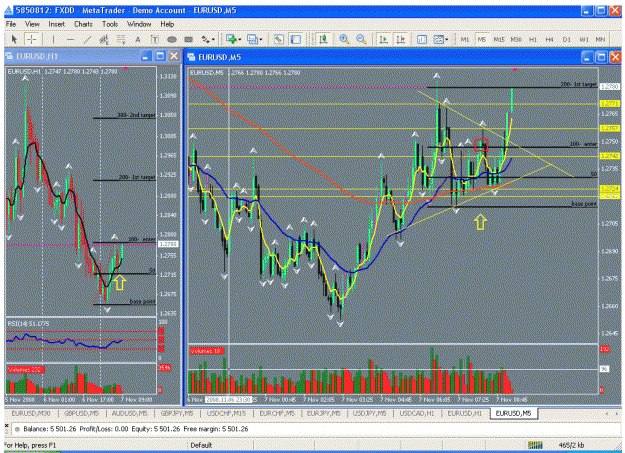Pick the Horizontal Line drawing tool

click(71, 39)
